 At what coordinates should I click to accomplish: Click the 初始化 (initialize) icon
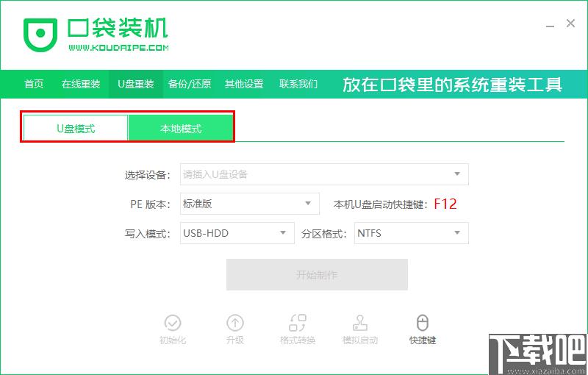[x=173, y=324]
